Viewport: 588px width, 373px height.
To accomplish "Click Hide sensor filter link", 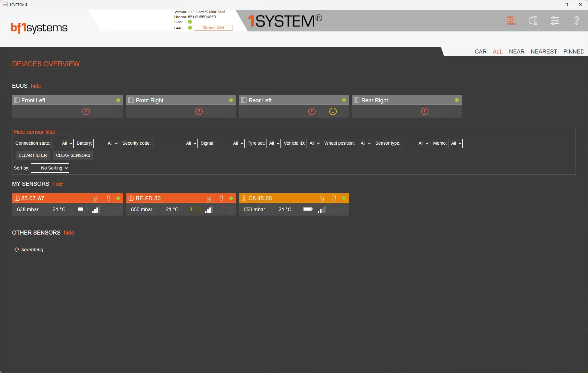I will pos(35,132).
